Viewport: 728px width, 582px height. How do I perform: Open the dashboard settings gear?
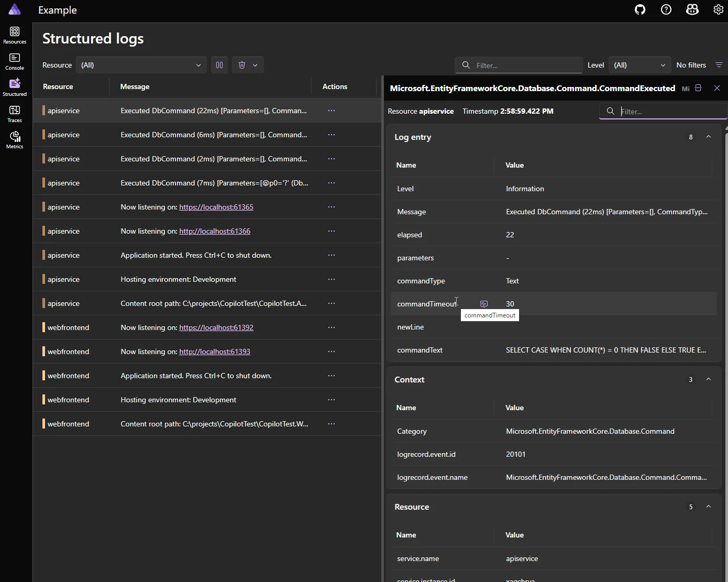click(x=718, y=9)
